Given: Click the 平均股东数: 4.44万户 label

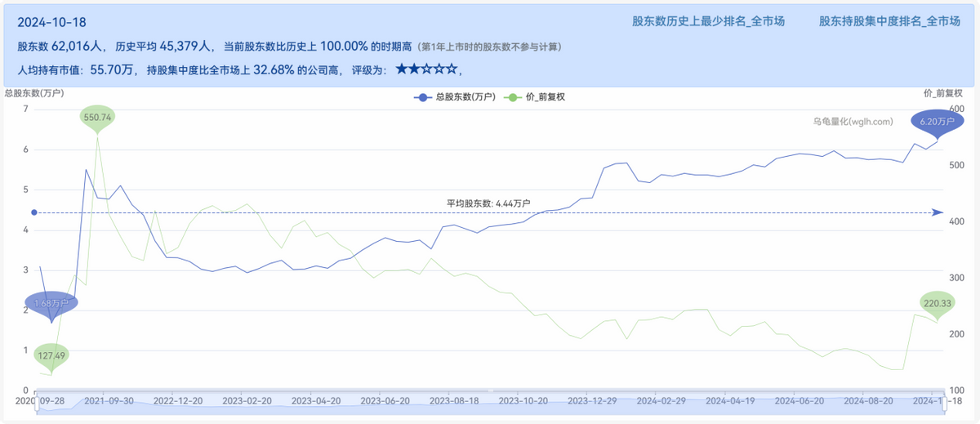Looking at the screenshot, I should [488, 203].
